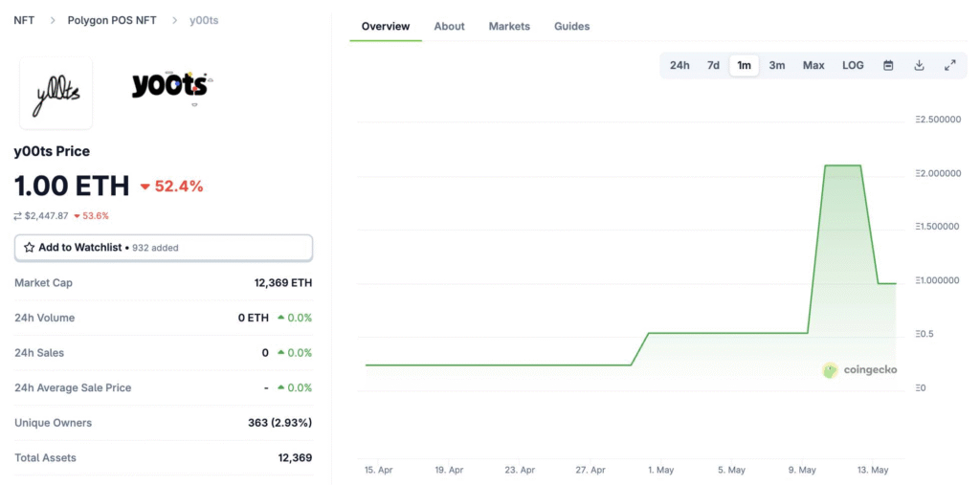Click the 24h Volume row label
This screenshot has height=485, width=980.
[44, 318]
